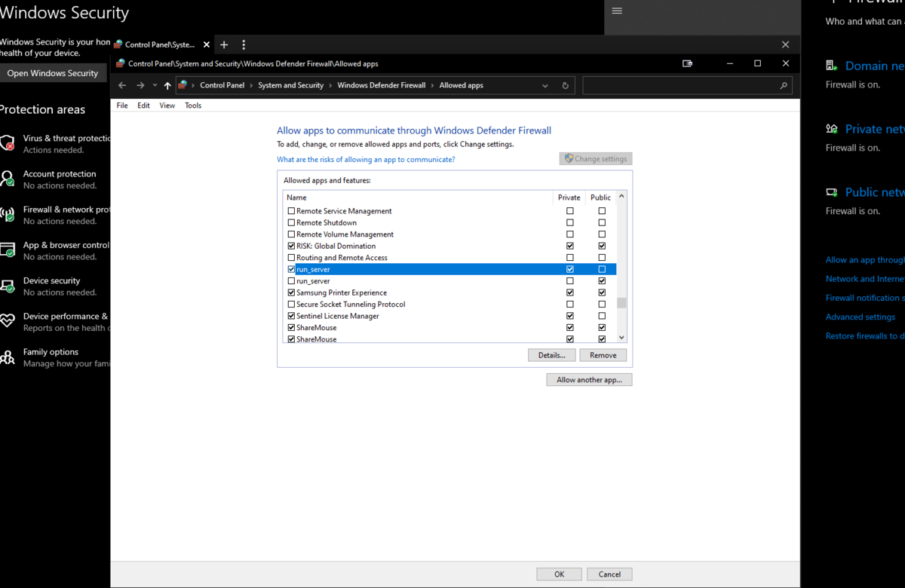Screen dimensions: 905x588
Task: Check Public for Sentinel License Manager
Action: point(602,316)
